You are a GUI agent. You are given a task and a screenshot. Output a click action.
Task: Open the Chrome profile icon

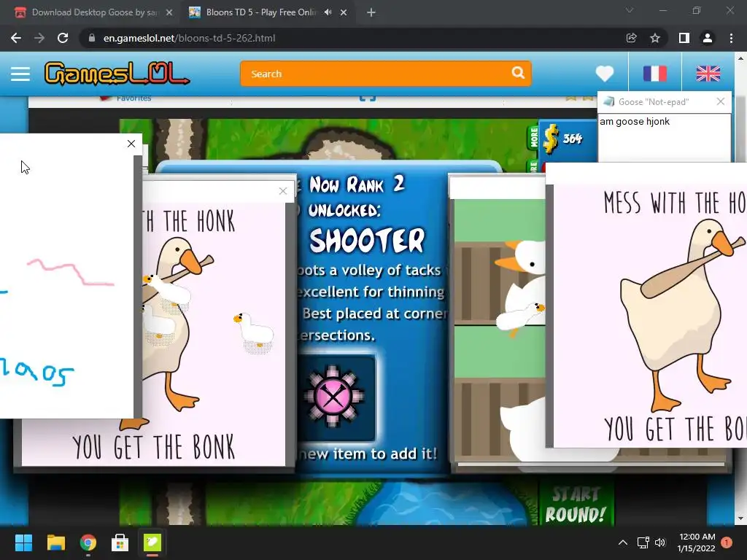click(x=708, y=38)
